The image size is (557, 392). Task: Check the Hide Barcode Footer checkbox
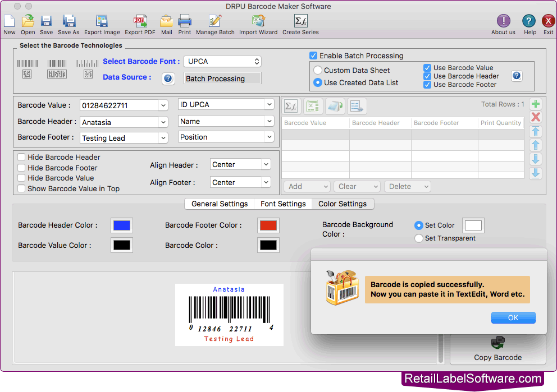[22, 168]
